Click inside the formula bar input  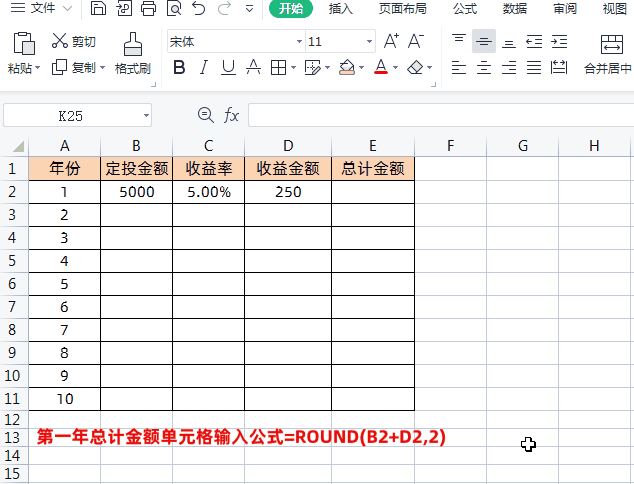(x=441, y=115)
